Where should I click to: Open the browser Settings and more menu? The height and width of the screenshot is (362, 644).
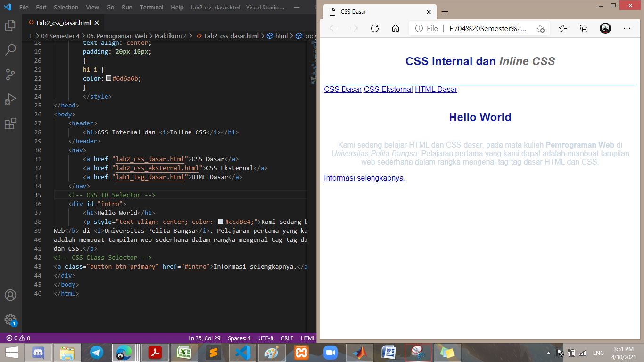click(627, 28)
